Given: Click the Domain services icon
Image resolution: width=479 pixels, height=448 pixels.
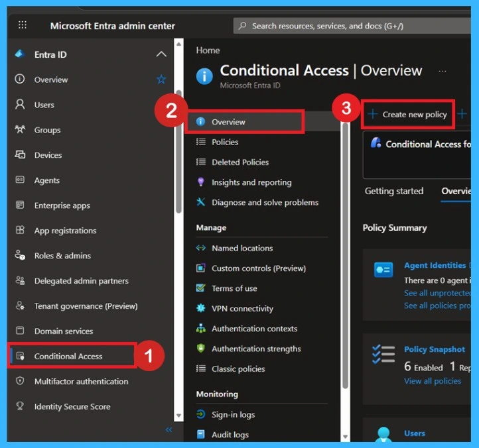Looking at the screenshot, I should pos(20,331).
